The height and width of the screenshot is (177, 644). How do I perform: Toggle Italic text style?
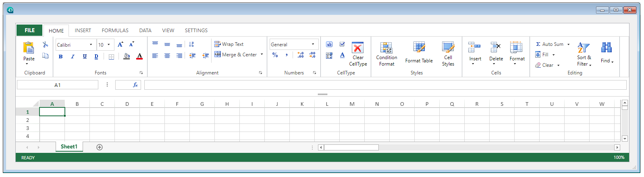click(x=73, y=57)
